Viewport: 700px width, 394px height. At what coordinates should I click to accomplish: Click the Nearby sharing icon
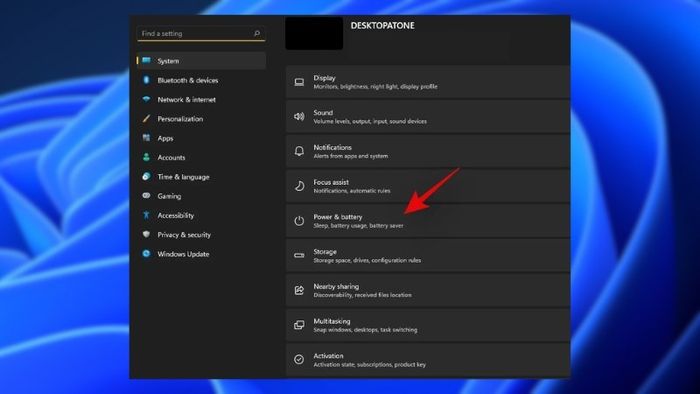pos(299,290)
